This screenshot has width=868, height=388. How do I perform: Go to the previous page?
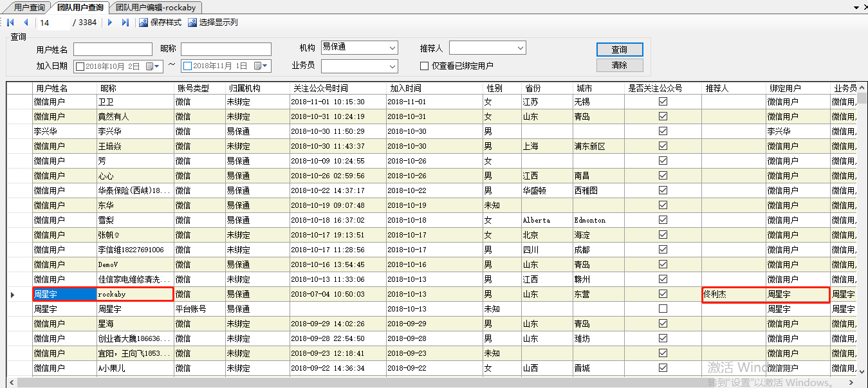point(26,23)
